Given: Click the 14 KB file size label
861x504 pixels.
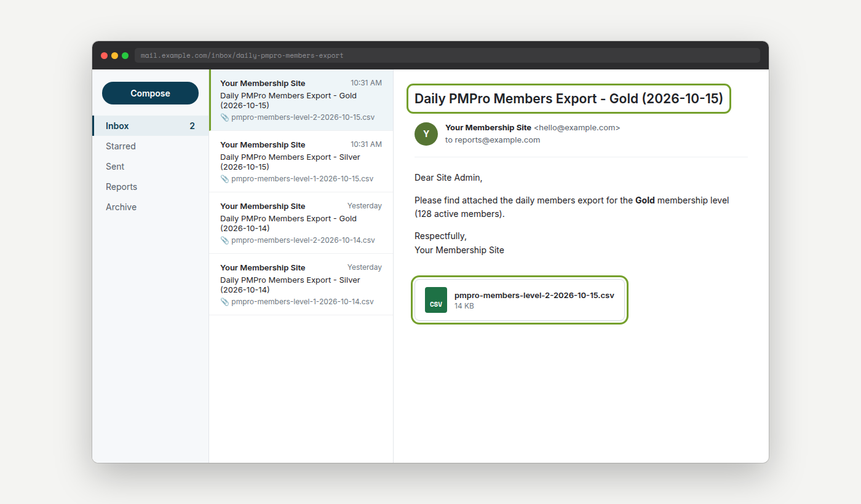Looking at the screenshot, I should [464, 306].
